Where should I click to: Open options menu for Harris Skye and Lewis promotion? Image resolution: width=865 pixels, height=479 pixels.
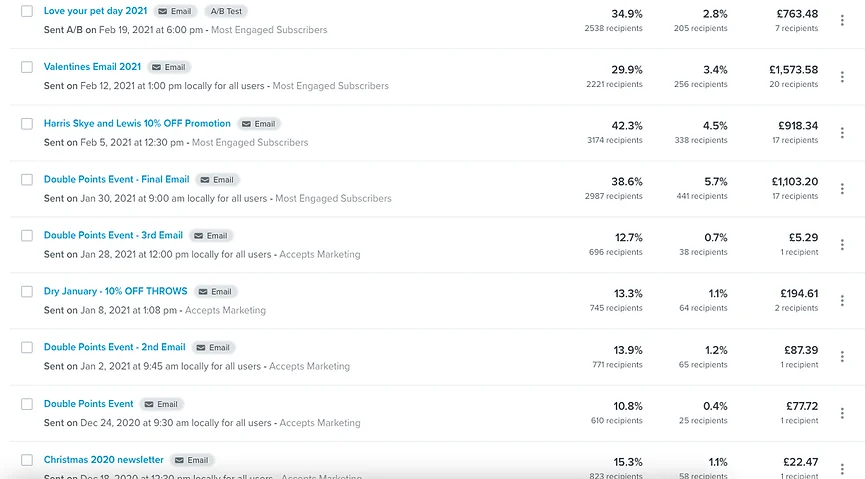[845, 134]
